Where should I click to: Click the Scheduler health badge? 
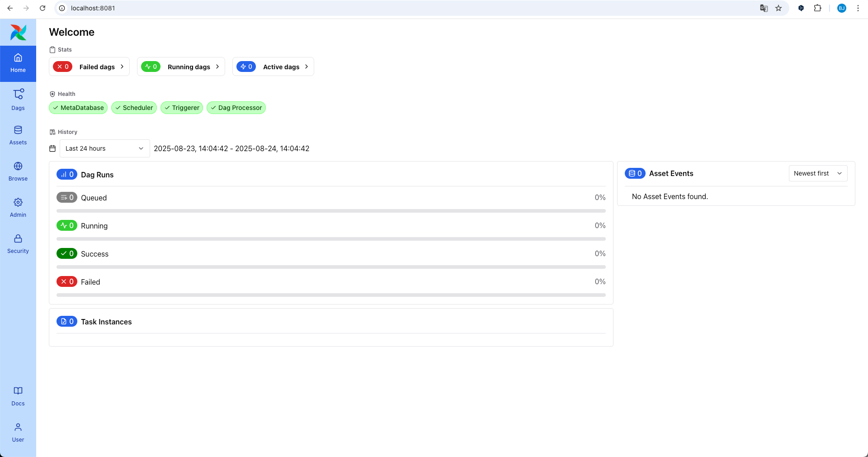coord(134,108)
